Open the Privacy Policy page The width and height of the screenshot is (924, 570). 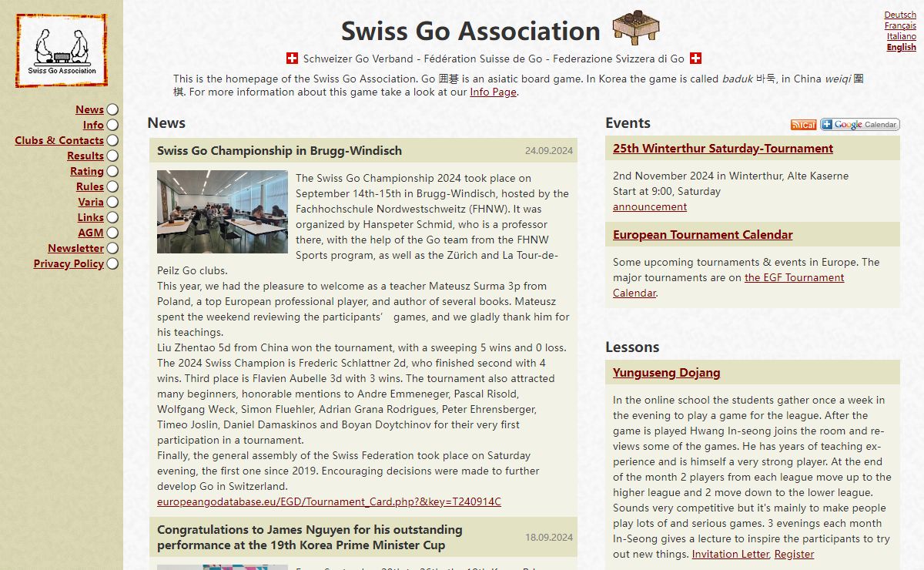click(x=69, y=263)
